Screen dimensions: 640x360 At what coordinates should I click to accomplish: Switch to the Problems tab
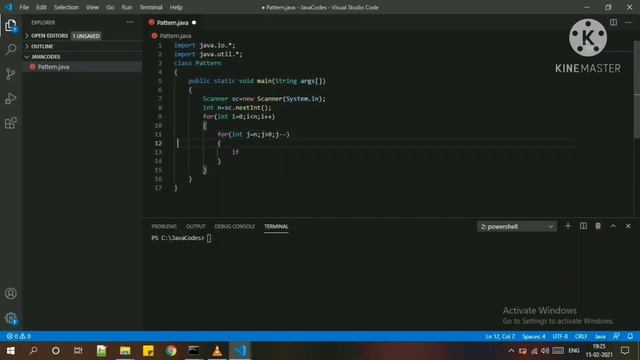(164, 227)
